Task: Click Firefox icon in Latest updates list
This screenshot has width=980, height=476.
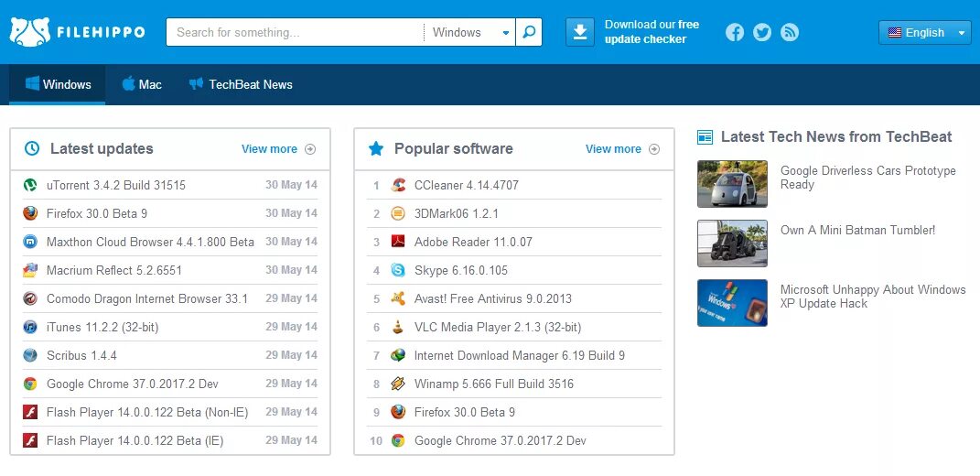Action: tap(30, 213)
